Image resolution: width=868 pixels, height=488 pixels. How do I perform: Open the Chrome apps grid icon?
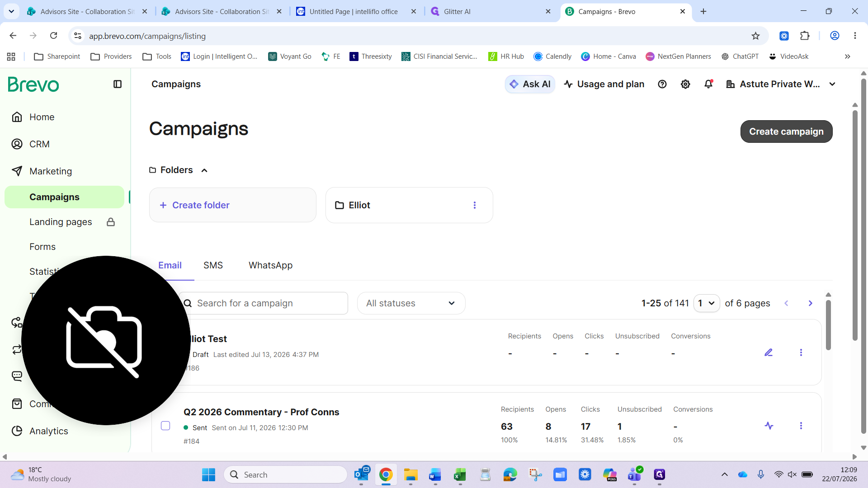pos(11,56)
